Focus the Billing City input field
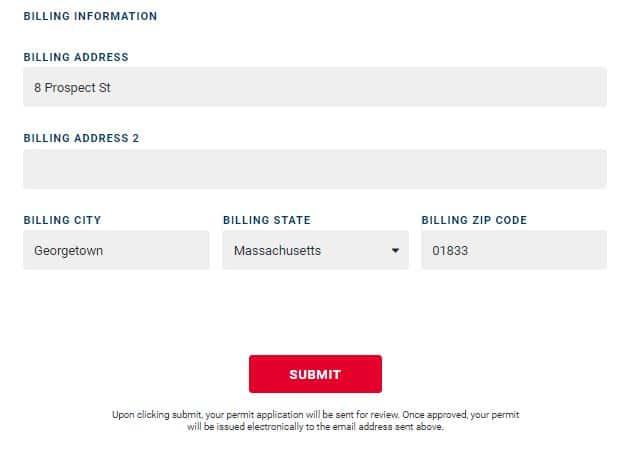This screenshot has height=460, width=629. coord(116,250)
